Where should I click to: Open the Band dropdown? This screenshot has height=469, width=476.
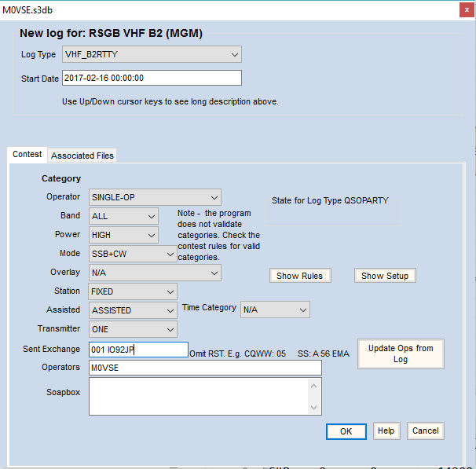coord(123,216)
